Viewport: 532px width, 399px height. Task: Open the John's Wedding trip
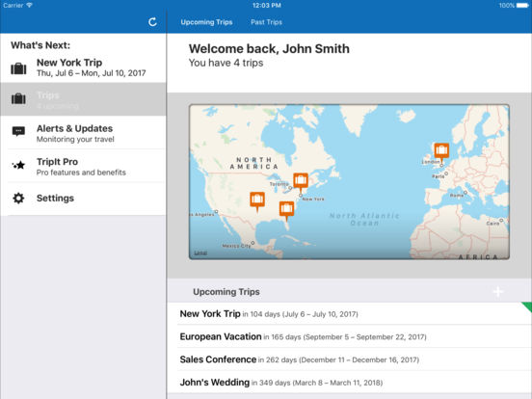tap(355, 383)
